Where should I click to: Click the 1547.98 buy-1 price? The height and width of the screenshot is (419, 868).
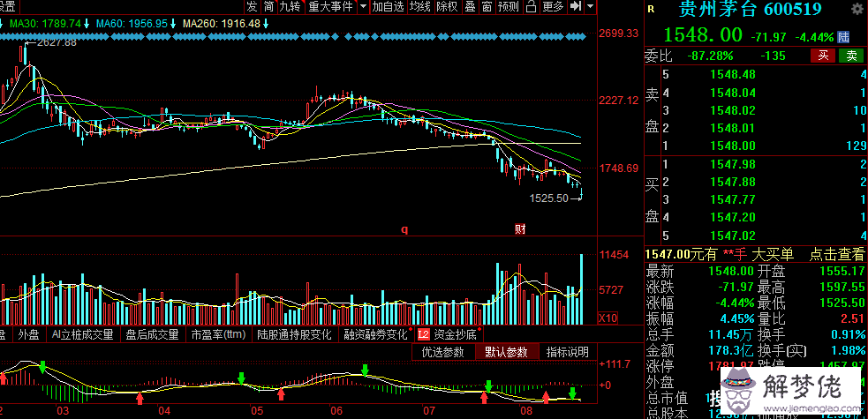731,163
